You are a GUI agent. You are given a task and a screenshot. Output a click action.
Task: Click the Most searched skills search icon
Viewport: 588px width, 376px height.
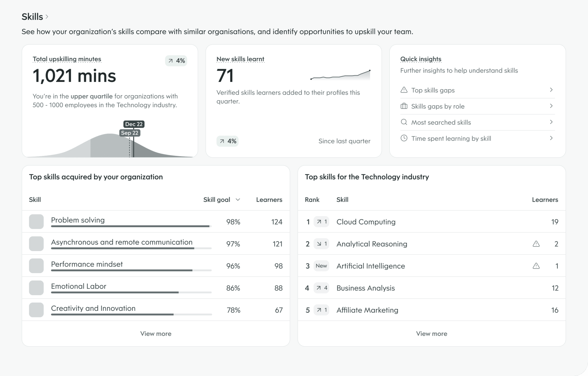click(x=404, y=122)
